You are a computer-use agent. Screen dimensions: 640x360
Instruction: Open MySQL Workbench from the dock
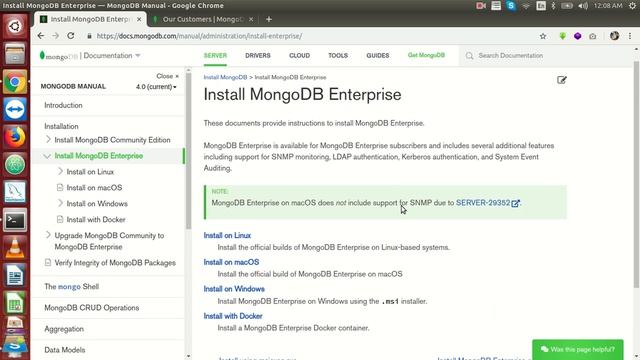click(15, 192)
